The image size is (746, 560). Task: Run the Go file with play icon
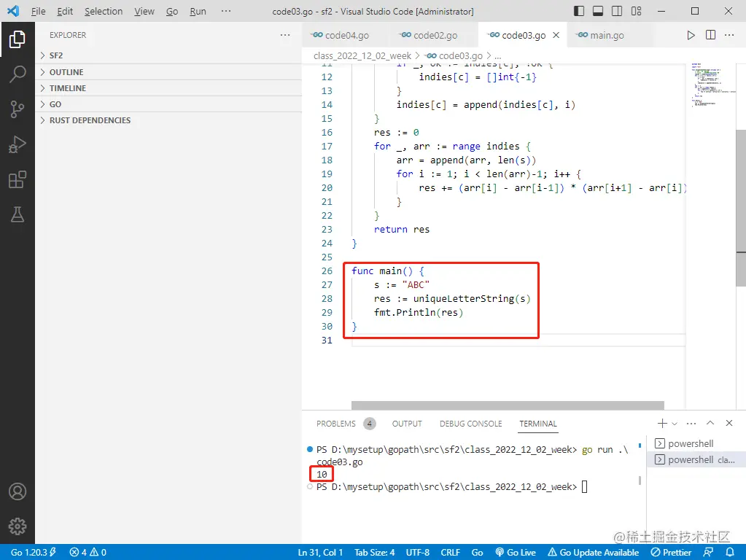691,35
